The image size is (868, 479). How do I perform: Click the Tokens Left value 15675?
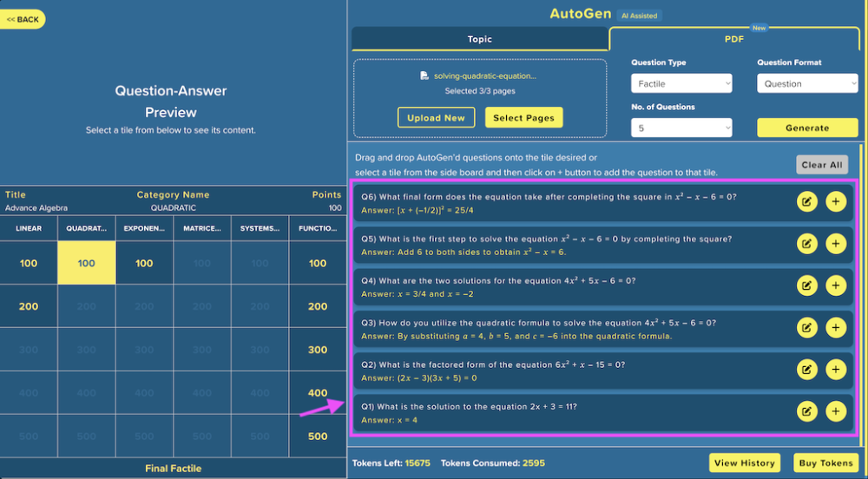coord(418,463)
